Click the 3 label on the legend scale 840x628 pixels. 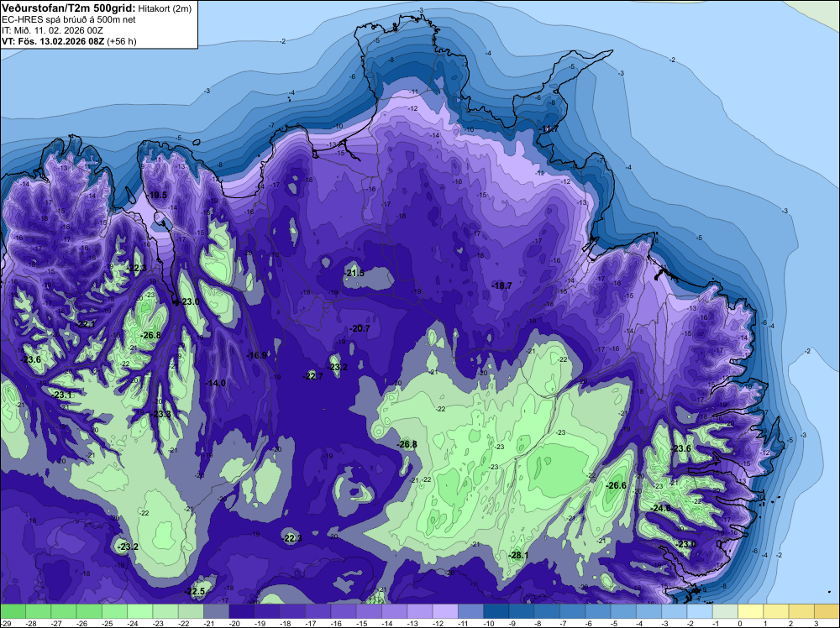(816, 623)
